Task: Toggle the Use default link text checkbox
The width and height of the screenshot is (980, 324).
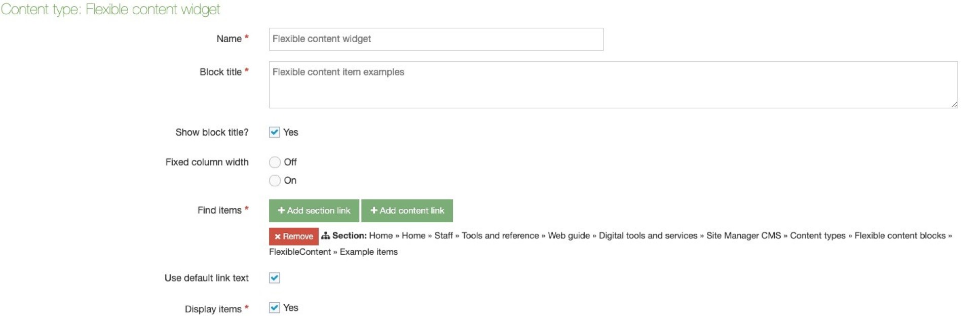Action: (x=275, y=278)
